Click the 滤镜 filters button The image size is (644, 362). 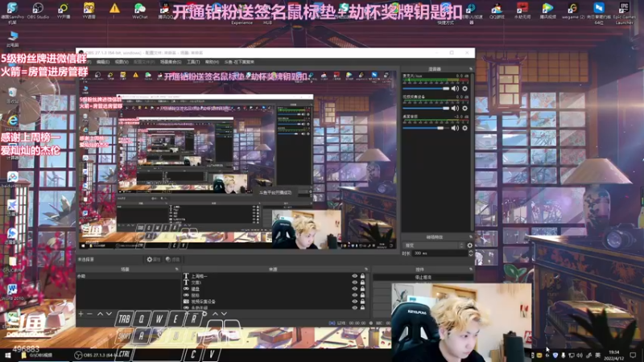[172, 259]
